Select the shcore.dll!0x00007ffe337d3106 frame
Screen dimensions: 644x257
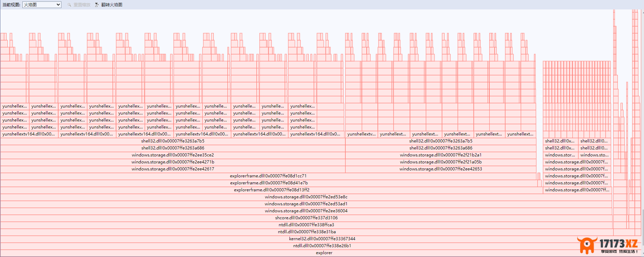(306, 218)
